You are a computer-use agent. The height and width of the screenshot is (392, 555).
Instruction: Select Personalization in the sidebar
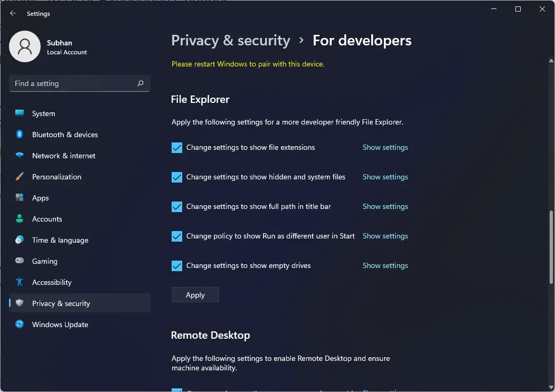[x=80, y=177]
